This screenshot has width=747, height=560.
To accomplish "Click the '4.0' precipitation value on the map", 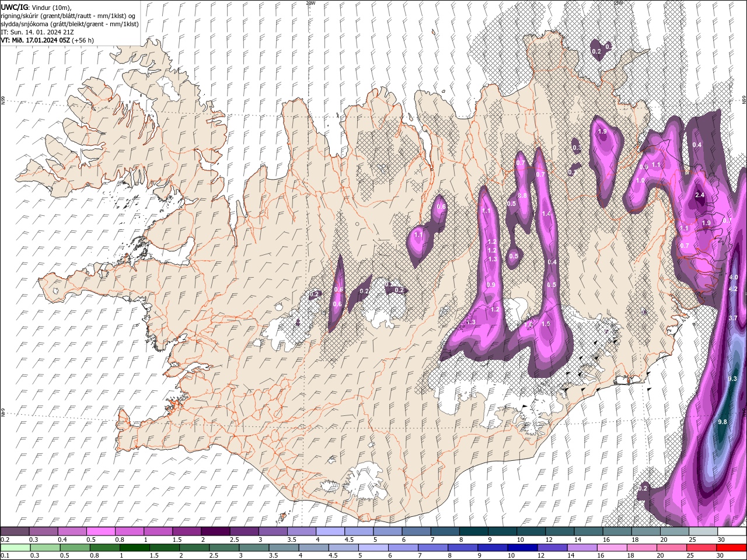I will 734,277.
